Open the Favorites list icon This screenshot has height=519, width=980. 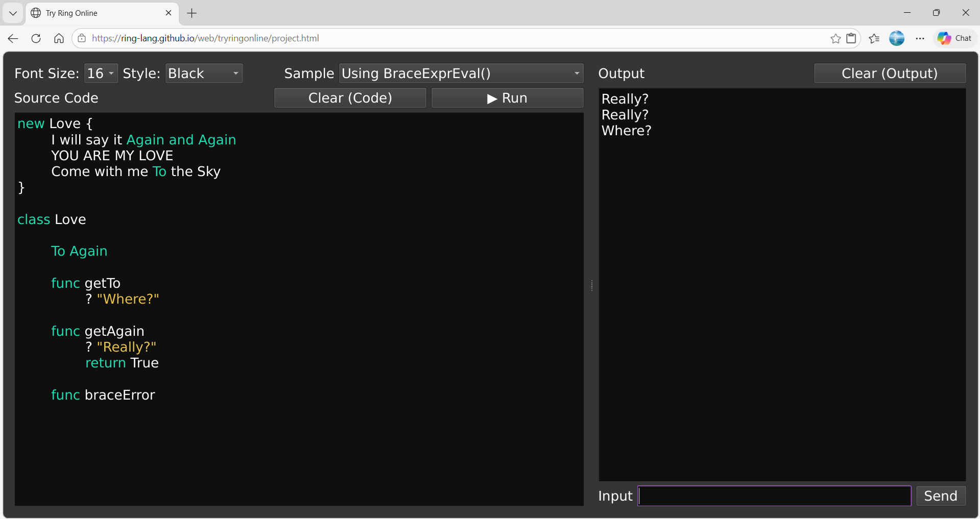tap(874, 38)
